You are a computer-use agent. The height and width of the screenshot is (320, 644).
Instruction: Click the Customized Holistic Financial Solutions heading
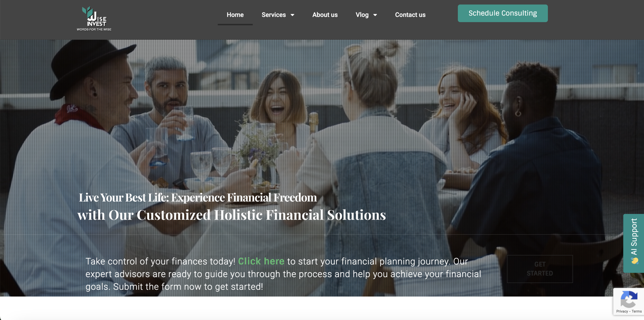tap(232, 215)
